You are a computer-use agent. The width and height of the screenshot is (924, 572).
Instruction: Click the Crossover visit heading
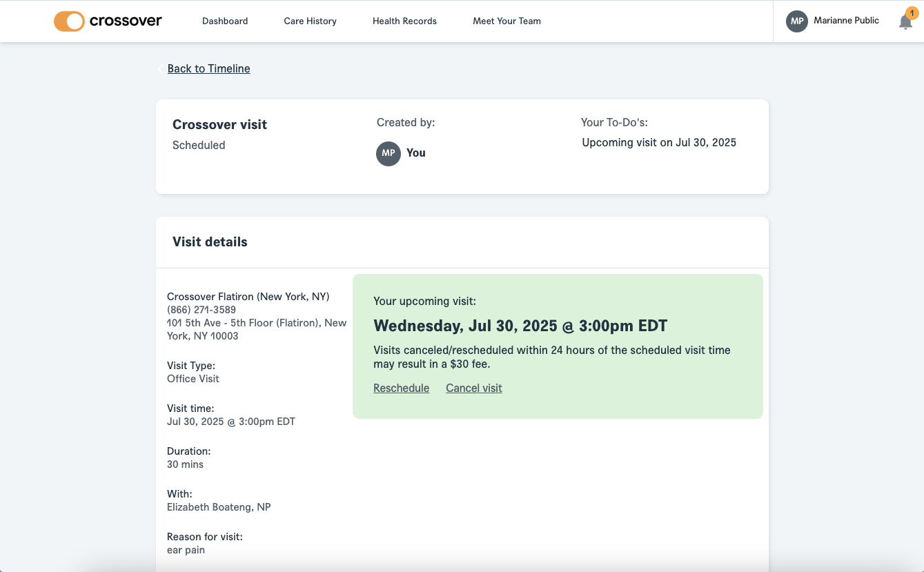pyautogui.click(x=219, y=124)
